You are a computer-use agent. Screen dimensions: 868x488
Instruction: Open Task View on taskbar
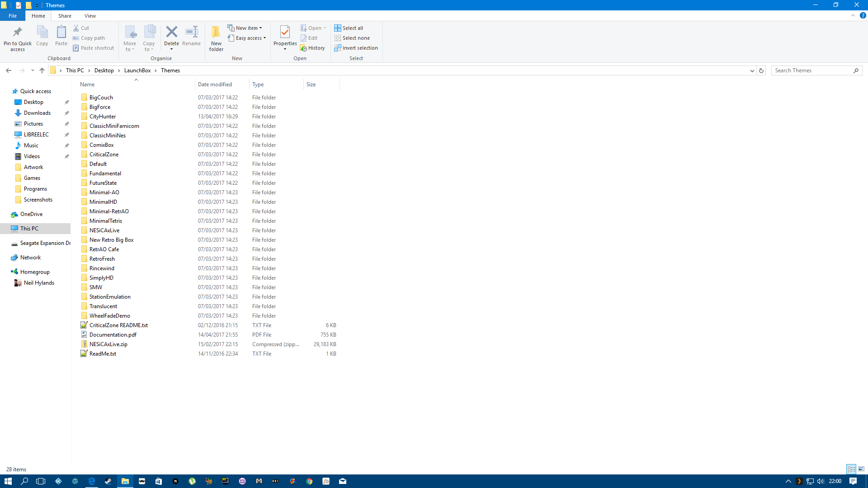[41, 481]
